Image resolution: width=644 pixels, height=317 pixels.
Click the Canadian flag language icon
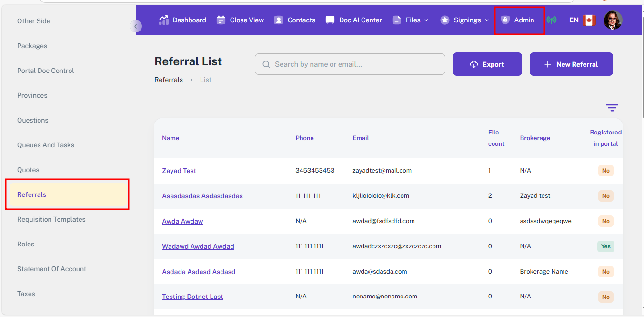[x=589, y=20]
